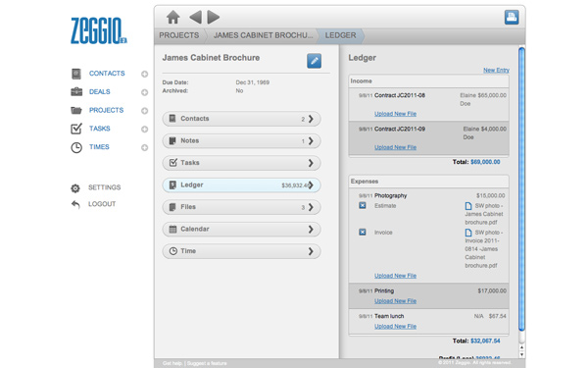Screen dimensions: 588x368
Task: Click the Deals briefcase icon
Action: click(x=76, y=91)
